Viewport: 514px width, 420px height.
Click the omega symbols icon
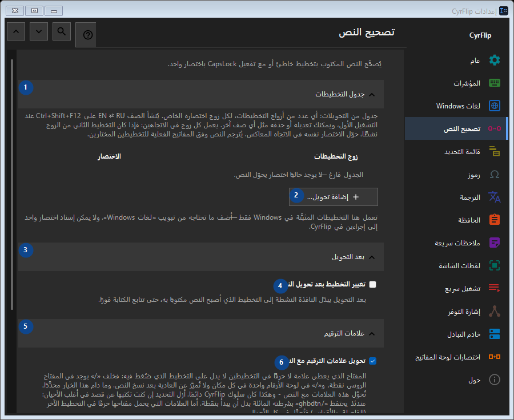pos(495,174)
